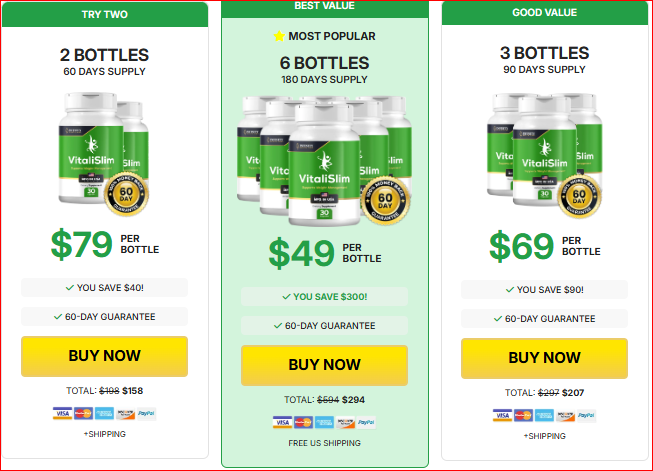
Task: Click the Visa icon under 2 bottles
Action: (62, 414)
